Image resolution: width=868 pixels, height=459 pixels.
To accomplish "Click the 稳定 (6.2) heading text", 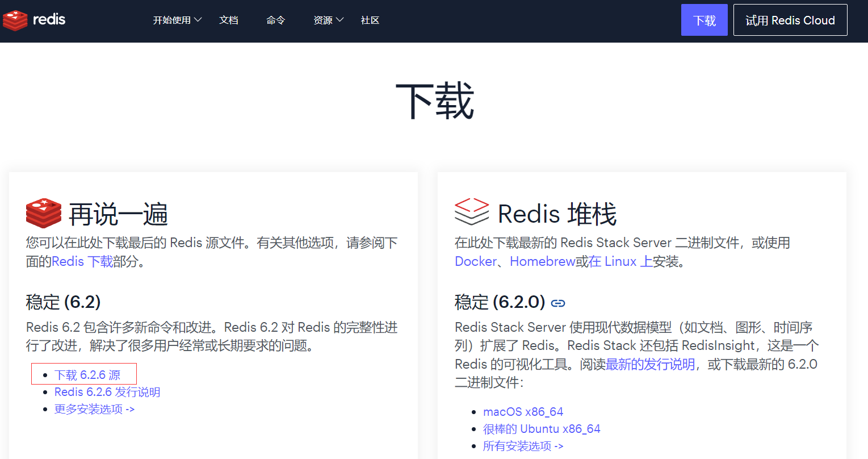I will point(64,302).
